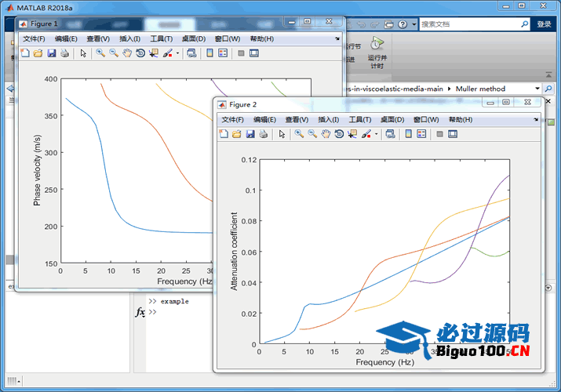Click Save icon in Figure 1 toolbar
This screenshot has height=392, width=561.
tap(52, 53)
